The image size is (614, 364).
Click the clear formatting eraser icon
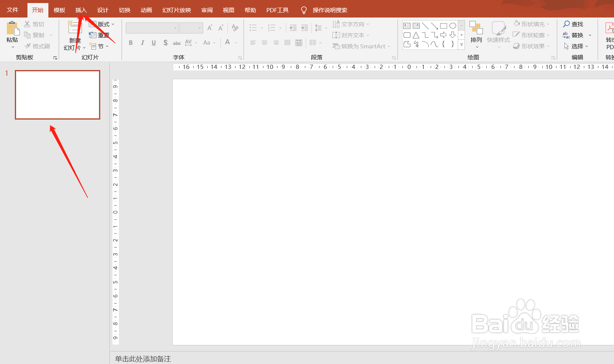235,28
